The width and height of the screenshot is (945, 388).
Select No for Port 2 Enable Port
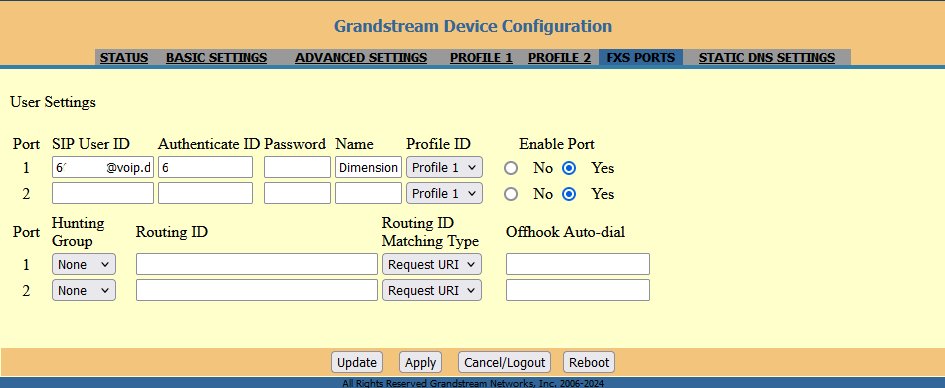pos(511,194)
